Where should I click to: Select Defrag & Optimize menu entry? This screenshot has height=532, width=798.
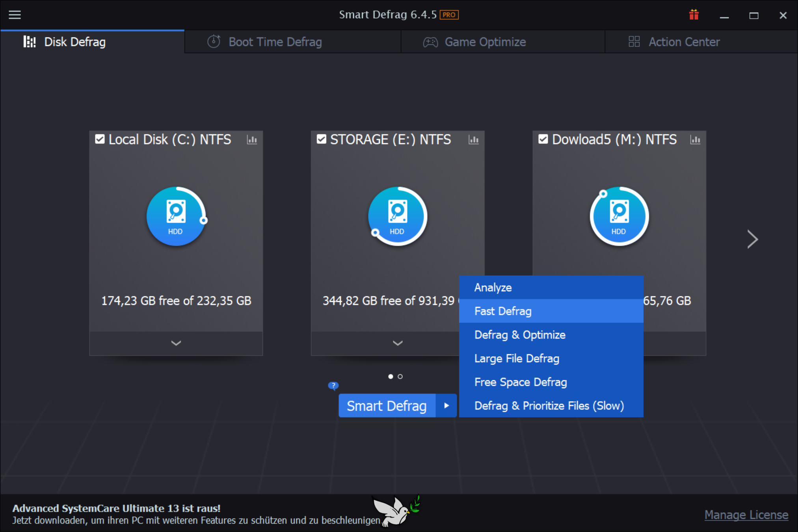pyautogui.click(x=551, y=335)
